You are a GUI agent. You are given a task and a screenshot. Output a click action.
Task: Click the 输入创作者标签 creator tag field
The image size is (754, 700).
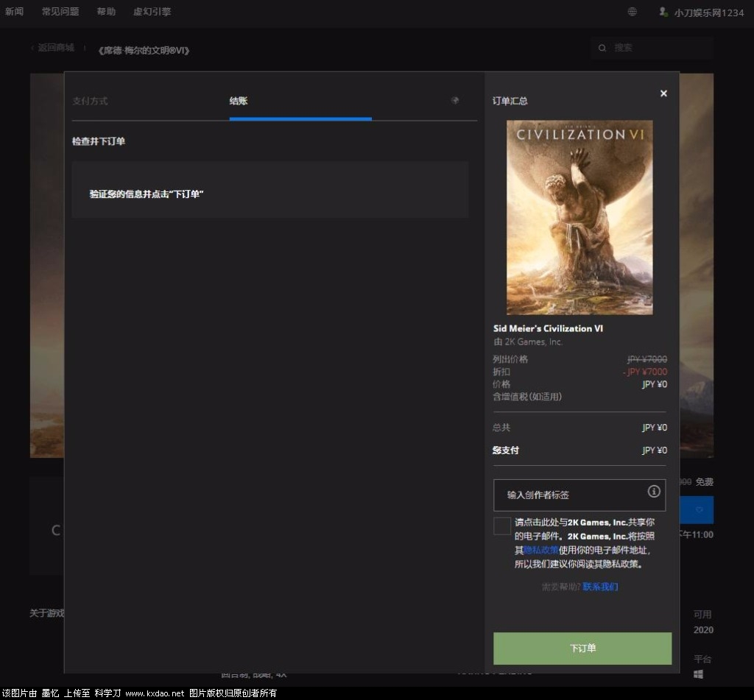point(579,495)
